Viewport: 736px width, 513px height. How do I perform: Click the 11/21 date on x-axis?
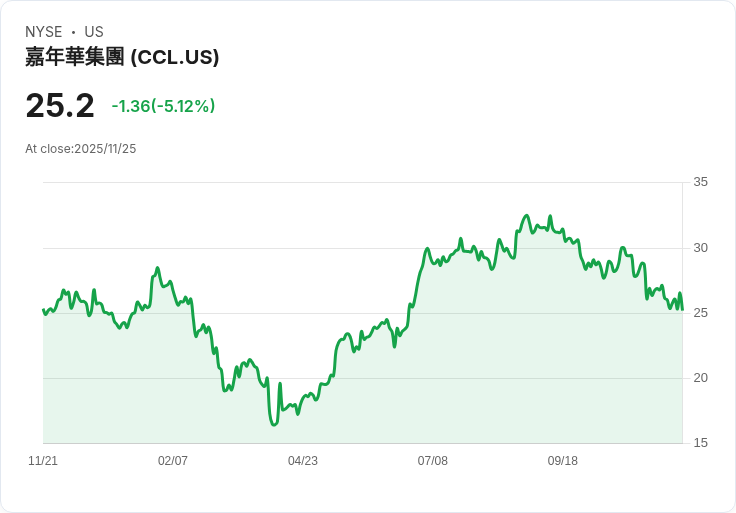[x=43, y=461]
